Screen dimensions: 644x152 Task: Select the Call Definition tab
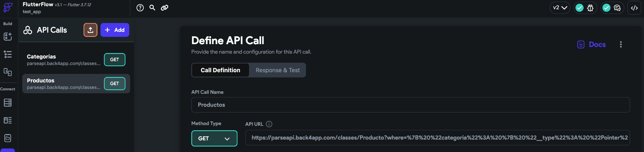pyautogui.click(x=220, y=70)
